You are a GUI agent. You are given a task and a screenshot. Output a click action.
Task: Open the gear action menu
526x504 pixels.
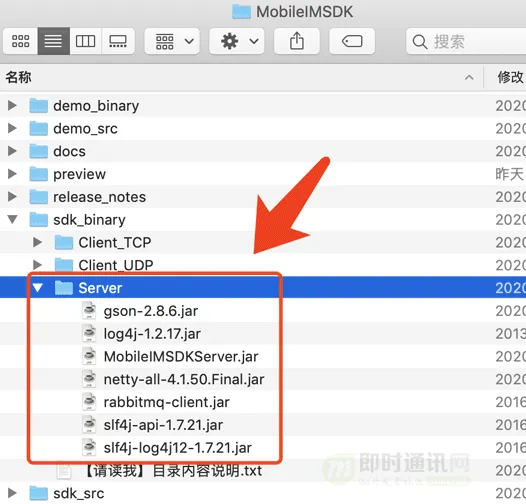pos(237,41)
